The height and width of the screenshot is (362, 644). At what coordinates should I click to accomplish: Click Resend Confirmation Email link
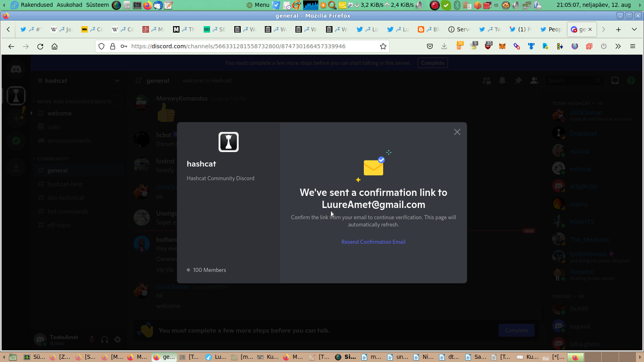click(373, 242)
